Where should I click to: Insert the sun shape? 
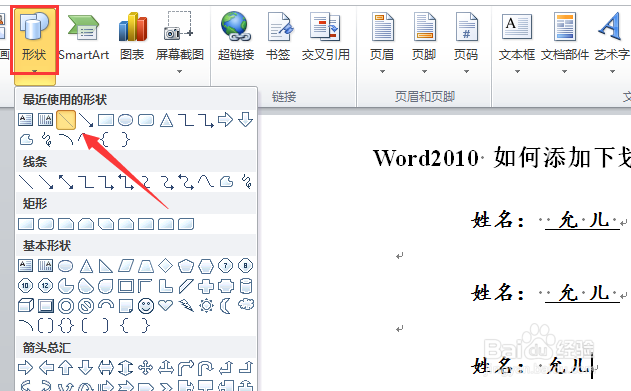click(206, 306)
